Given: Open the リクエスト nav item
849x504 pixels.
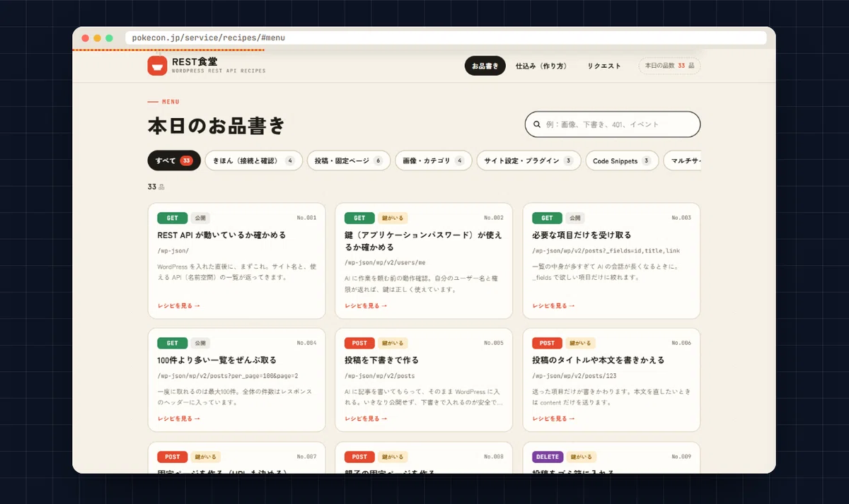Looking at the screenshot, I should coord(604,66).
